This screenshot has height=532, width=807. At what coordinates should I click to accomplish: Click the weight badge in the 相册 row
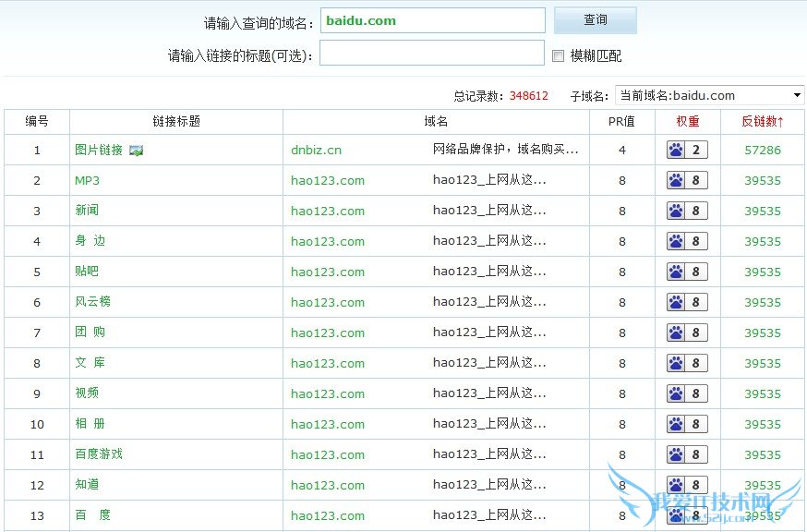pyautogui.click(x=687, y=424)
